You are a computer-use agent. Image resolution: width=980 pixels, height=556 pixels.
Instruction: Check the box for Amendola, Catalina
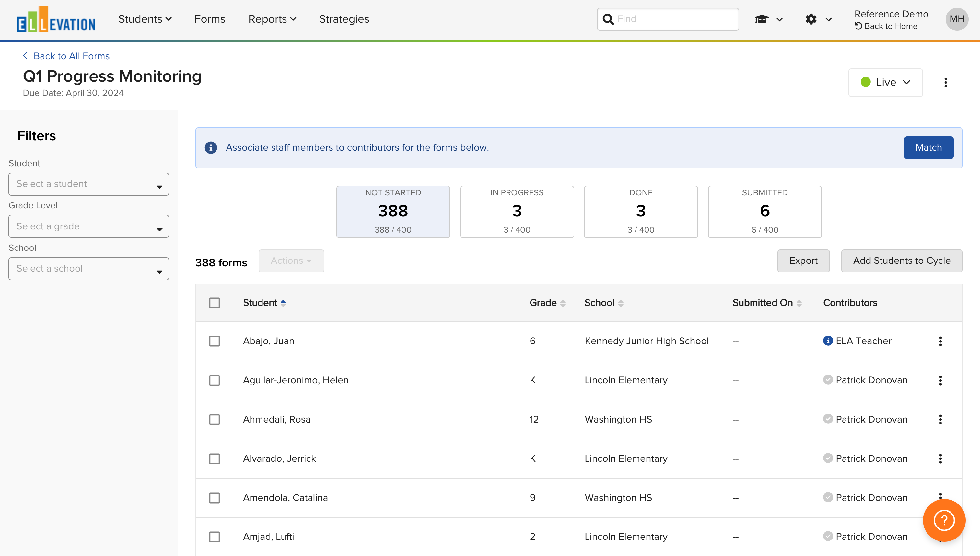pos(215,498)
